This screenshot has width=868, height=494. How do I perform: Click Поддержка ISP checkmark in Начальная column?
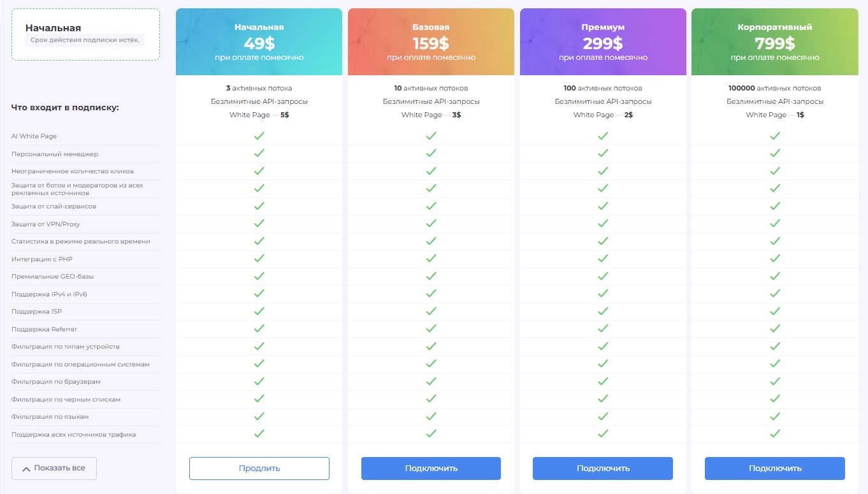[259, 311]
